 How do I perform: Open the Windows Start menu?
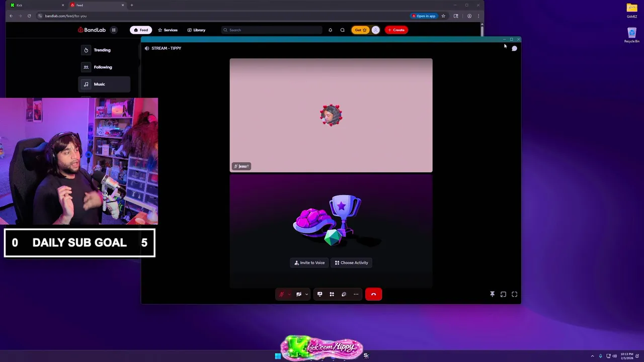pos(278,356)
